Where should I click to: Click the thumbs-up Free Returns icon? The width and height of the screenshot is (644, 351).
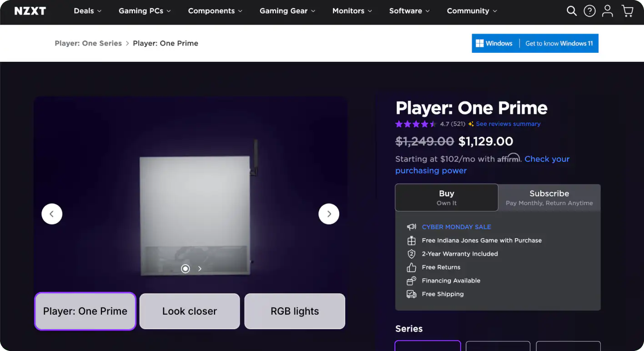(x=411, y=267)
